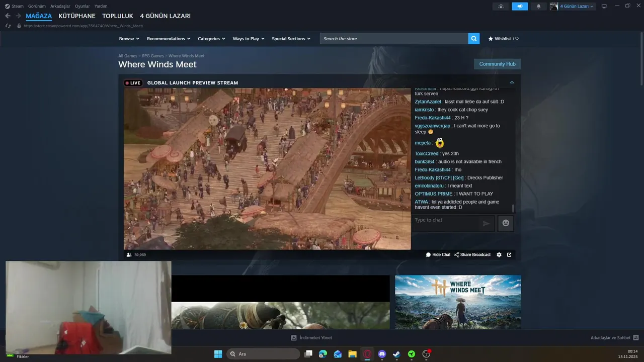
Task: Open Discord from the taskbar
Action: coord(382,354)
